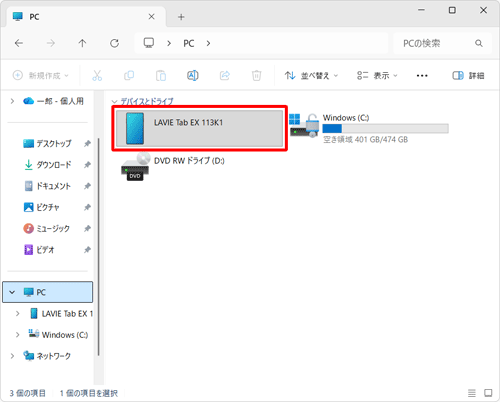Expand LAVIE Tab EX in tree
The image size is (500, 402).
point(18,314)
